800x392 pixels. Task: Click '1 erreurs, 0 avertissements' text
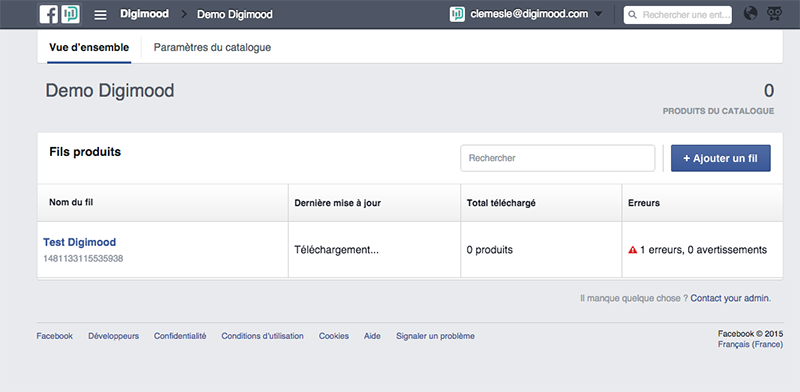(x=704, y=250)
